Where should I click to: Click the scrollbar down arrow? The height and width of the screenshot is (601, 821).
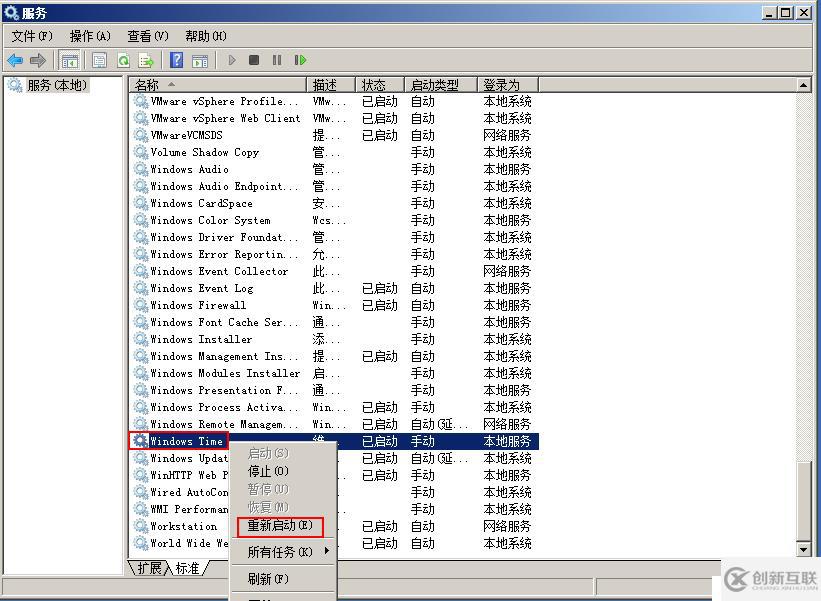pyautogui.click(x=804, y=549)
